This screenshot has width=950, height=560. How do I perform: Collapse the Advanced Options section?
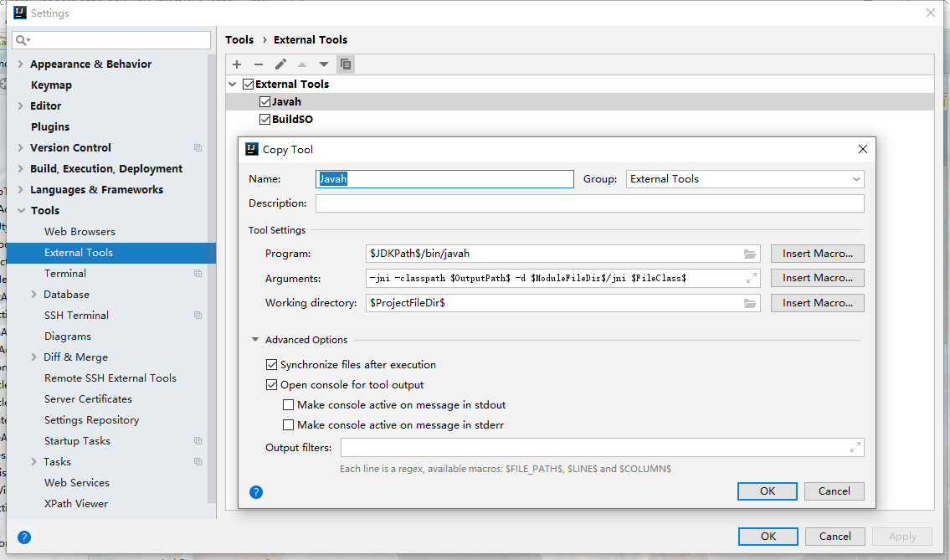[255, 340]
